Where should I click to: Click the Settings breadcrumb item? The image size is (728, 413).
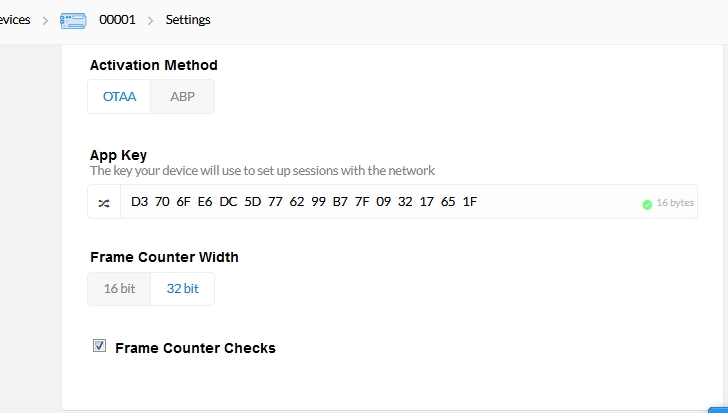click(188, 20)
